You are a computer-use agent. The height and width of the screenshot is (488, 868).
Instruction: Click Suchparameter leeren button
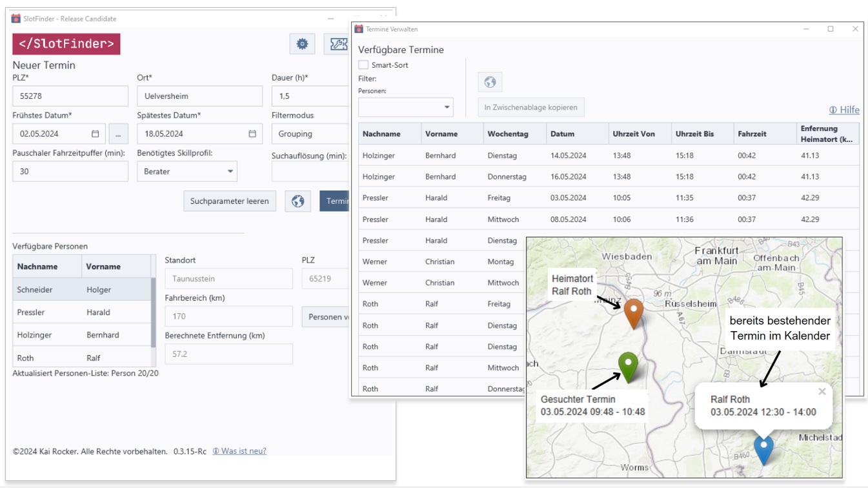[x=230, y=201]
